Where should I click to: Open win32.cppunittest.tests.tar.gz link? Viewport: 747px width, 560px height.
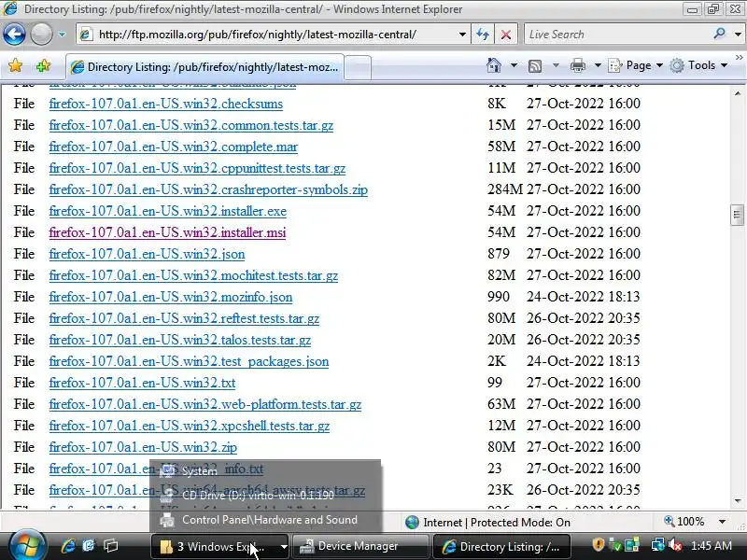coord(197,168)
